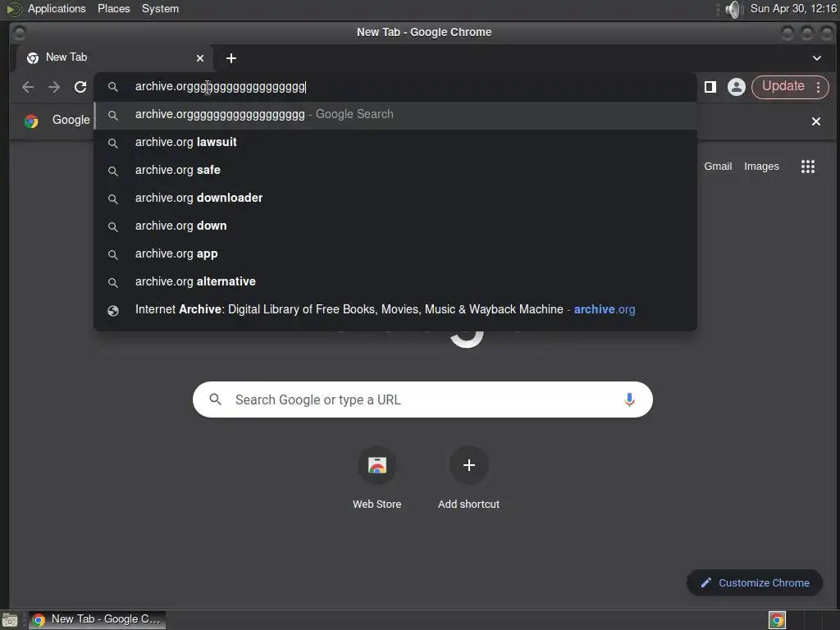Open the tab search chevron
840x630 pixels.
pyautogui.click(x=817, y=58)
